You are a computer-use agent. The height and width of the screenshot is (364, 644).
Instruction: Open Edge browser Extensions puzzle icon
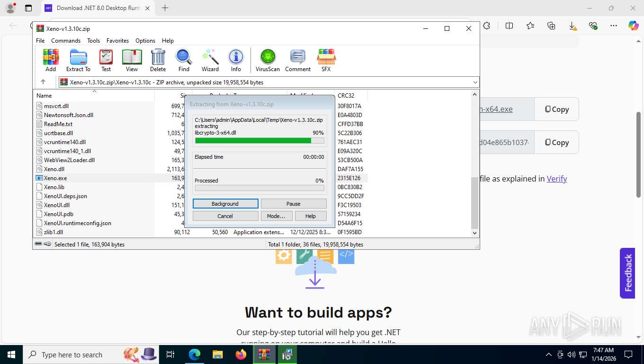487,26
